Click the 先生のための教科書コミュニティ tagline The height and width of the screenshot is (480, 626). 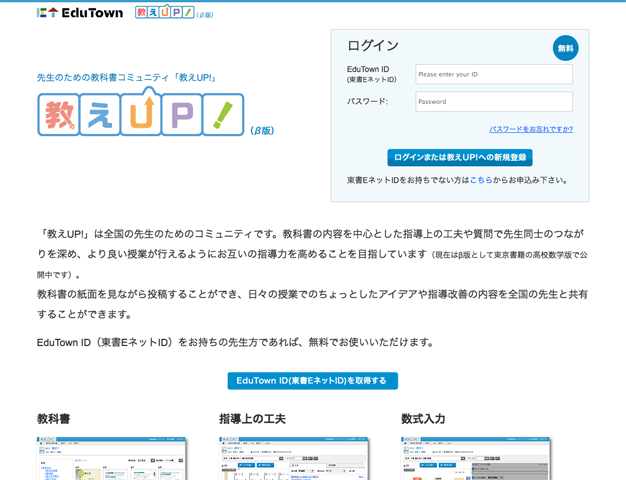coord(126,77)
